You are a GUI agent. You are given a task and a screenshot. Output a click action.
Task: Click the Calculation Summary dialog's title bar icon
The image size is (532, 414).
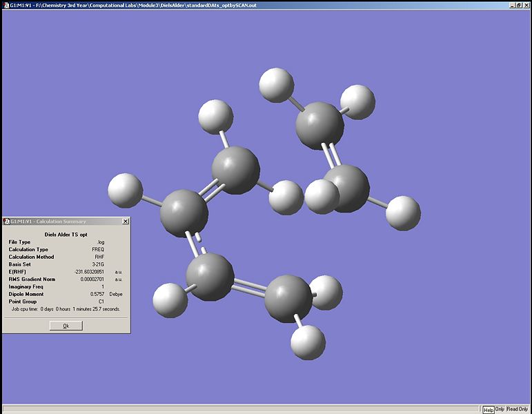pyautogui.click(x=6, y=221)
